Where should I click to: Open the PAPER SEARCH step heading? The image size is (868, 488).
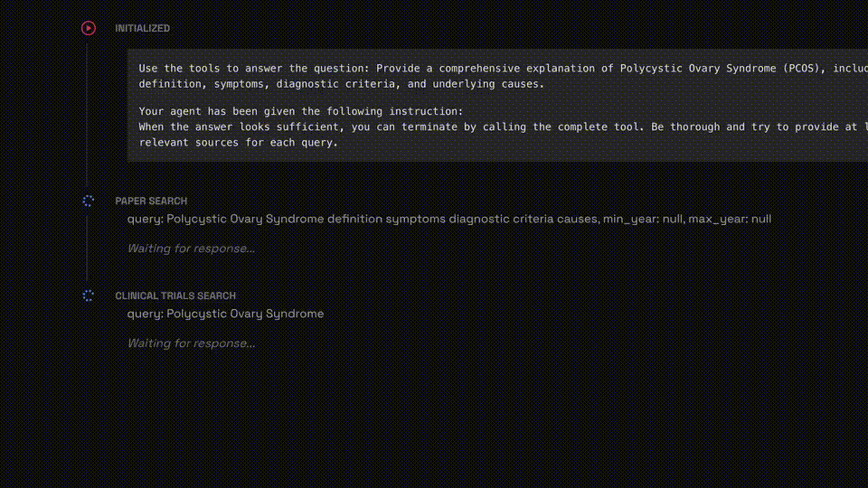click(x=151, y=201)
